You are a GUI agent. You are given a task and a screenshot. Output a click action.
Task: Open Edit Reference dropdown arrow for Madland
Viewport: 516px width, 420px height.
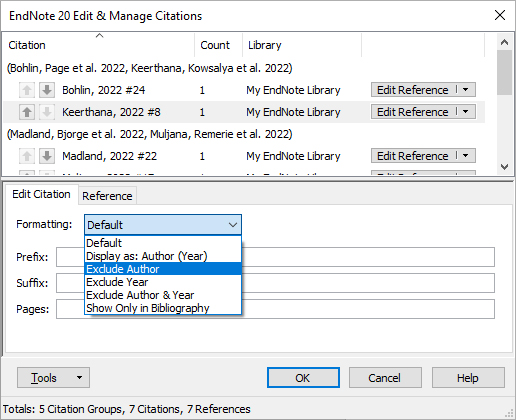click(x=466, y=156)
